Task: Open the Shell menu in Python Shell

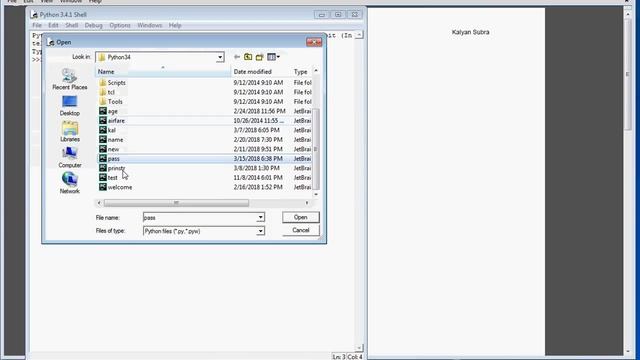Action: click(71, 25)
